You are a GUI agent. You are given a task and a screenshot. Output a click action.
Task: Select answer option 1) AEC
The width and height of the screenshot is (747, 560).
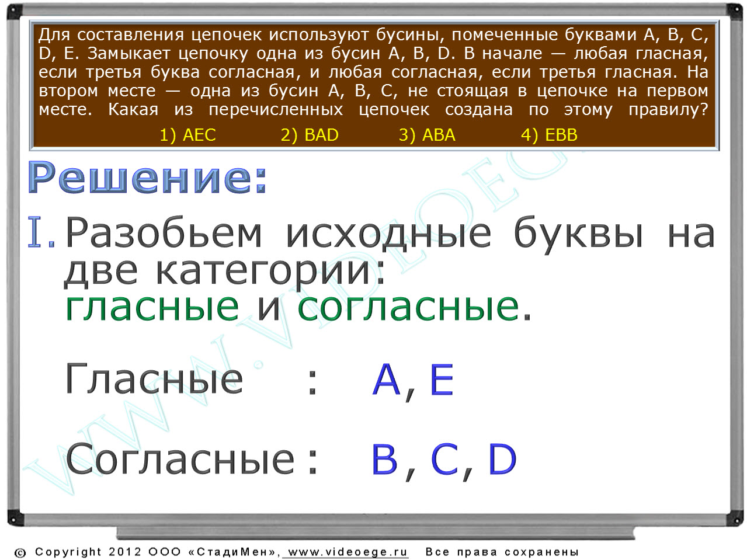187,135
